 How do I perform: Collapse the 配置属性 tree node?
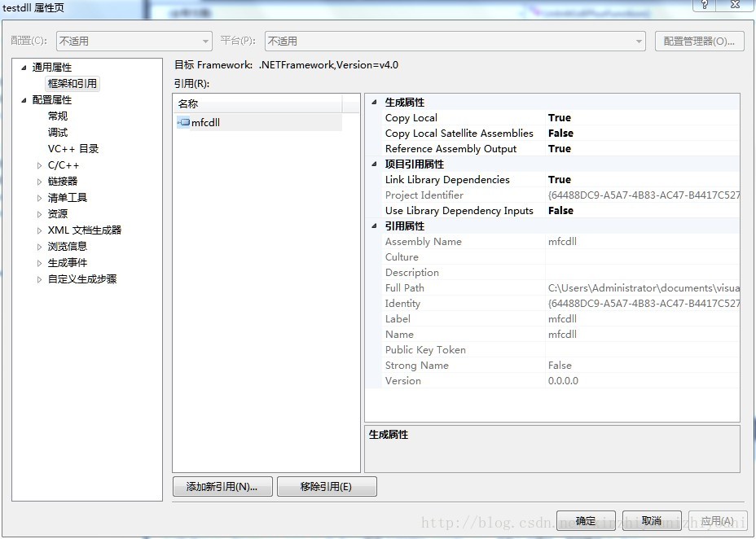(x=24, y=100)
